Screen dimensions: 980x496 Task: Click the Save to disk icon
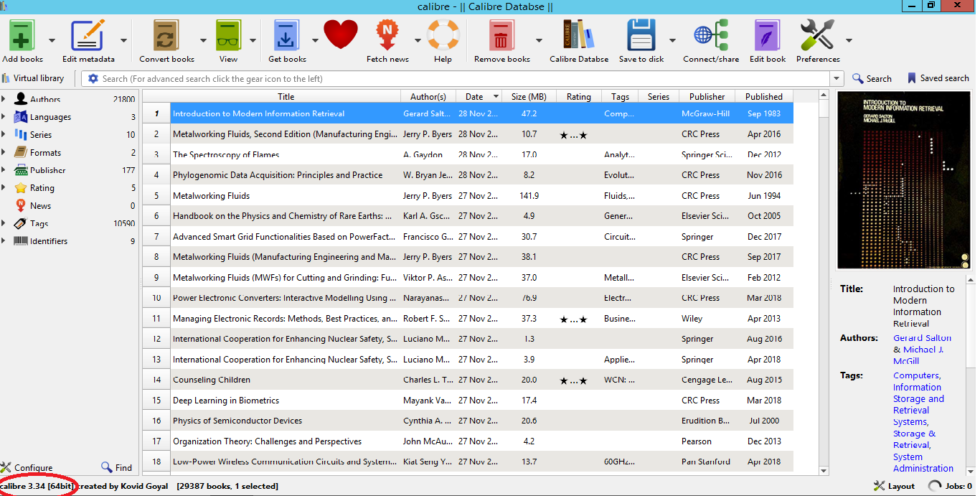(x=641, y=34)
